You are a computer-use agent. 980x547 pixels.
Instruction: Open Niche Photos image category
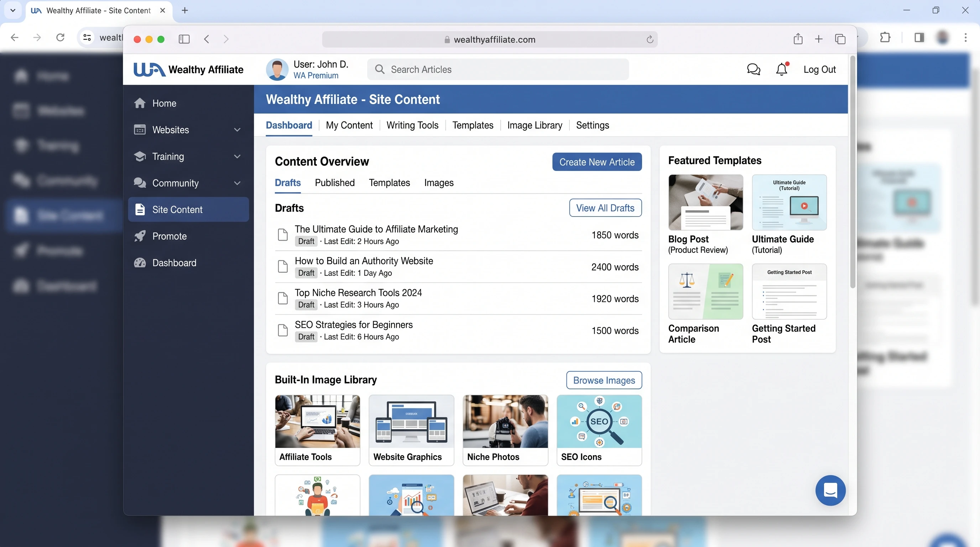coord(505,430)
